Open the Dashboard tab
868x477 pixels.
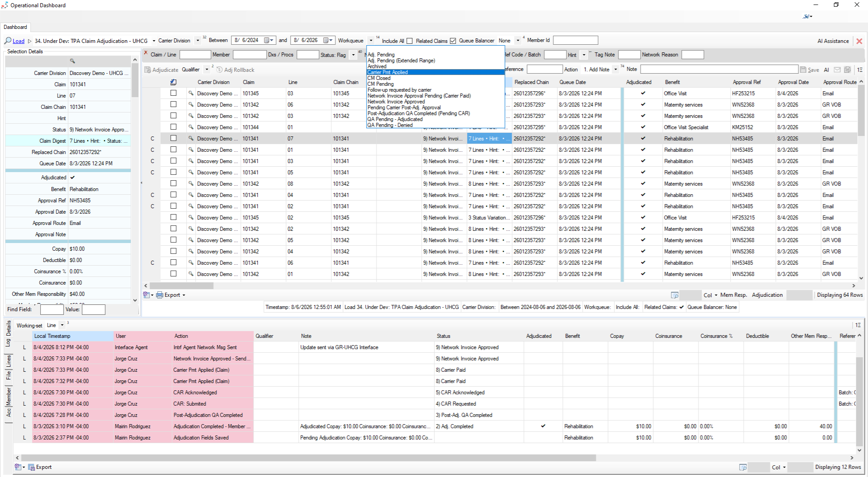tap(15, 27)
